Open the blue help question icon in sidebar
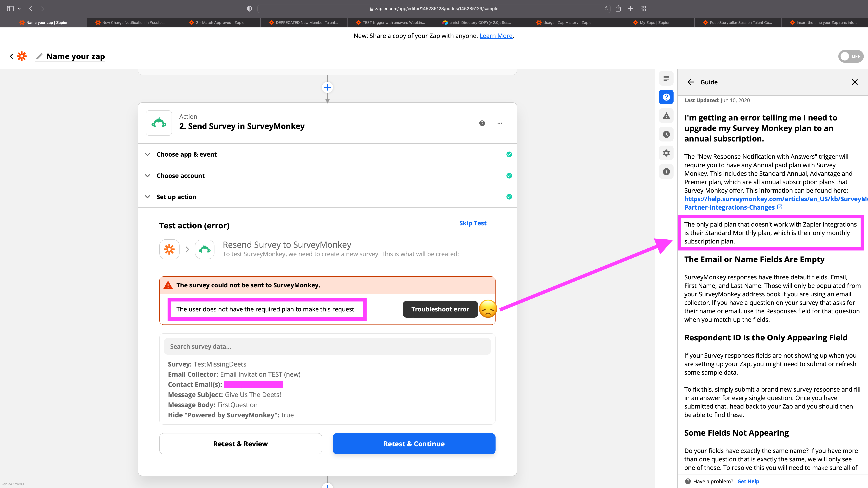This screenshot has width=868, height=488. (x=666, y=97)
